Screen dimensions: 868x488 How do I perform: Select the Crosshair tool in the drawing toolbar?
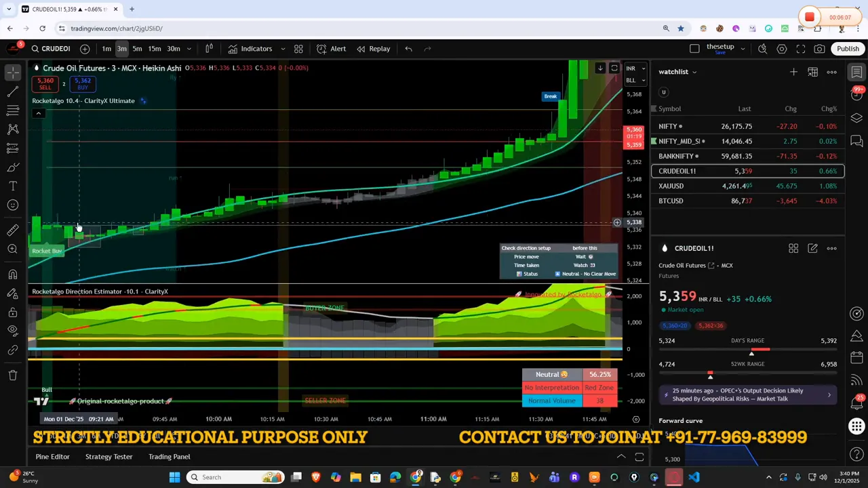click(x=12, y=71)
